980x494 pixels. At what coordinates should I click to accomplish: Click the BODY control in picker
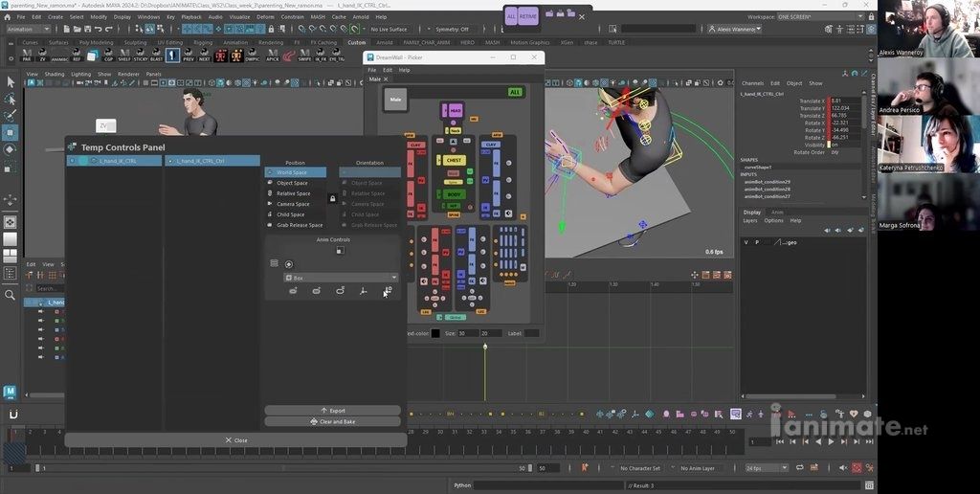[x=454, y=194]
